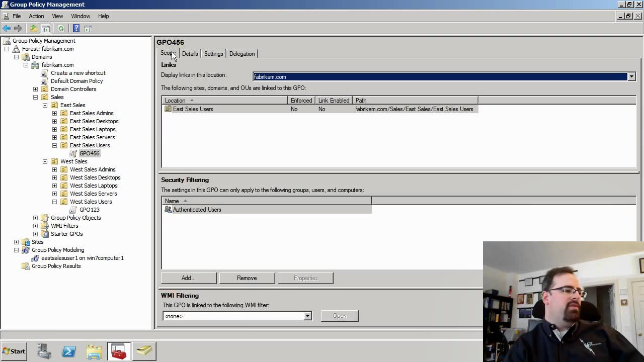
Task: Sort links by Link Enabled column header
Action: tap(334, 101)
